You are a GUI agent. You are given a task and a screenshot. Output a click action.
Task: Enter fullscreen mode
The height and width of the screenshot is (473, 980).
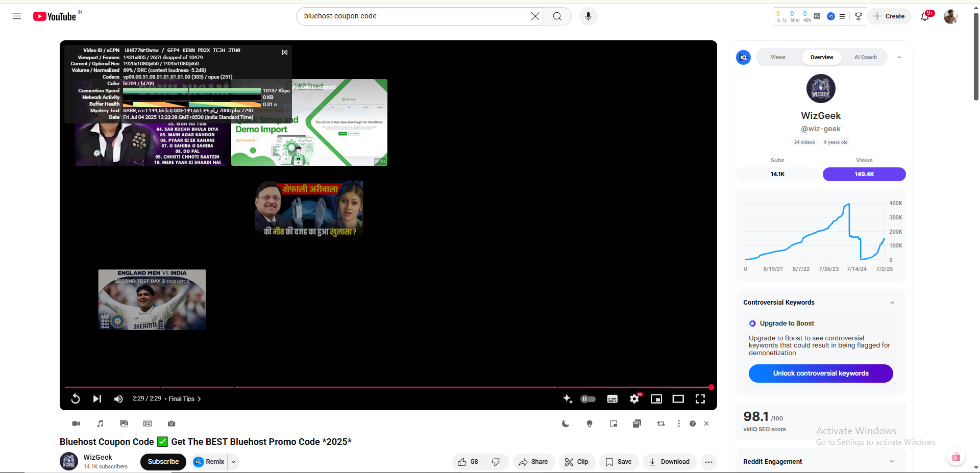[x=700, y=399]
